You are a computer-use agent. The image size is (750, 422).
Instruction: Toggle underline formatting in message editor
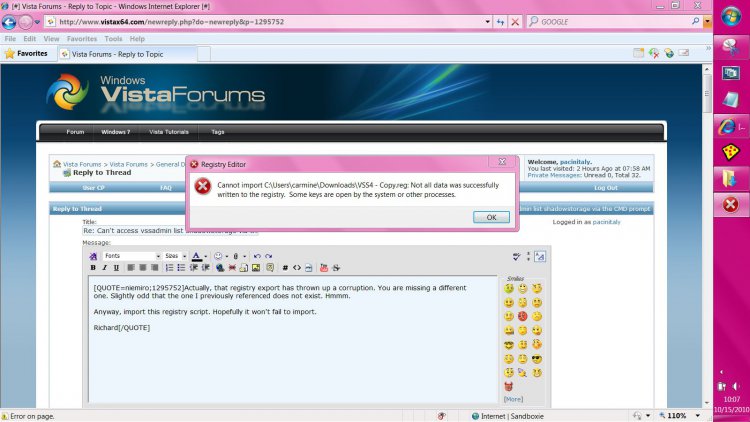click(116, 268)
